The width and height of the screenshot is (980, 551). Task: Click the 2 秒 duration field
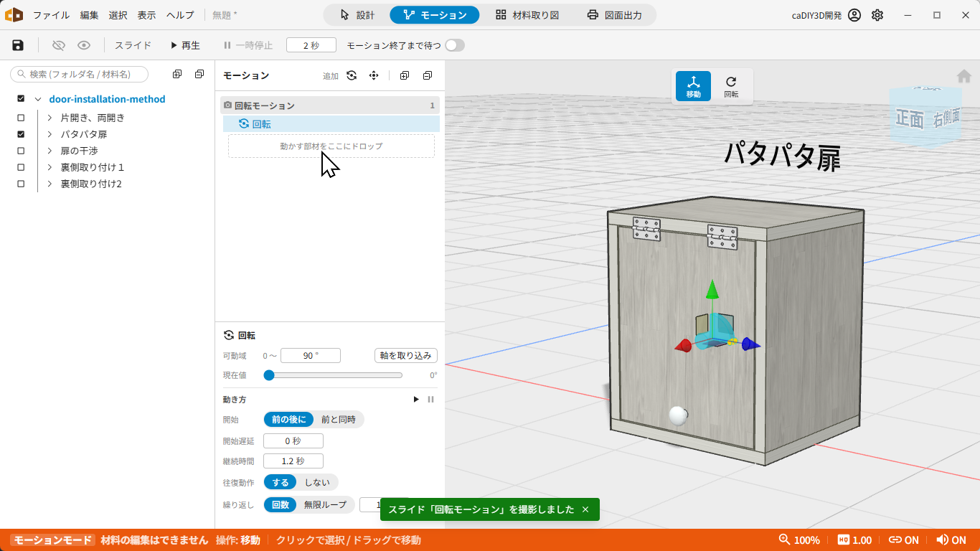(311, 45)
